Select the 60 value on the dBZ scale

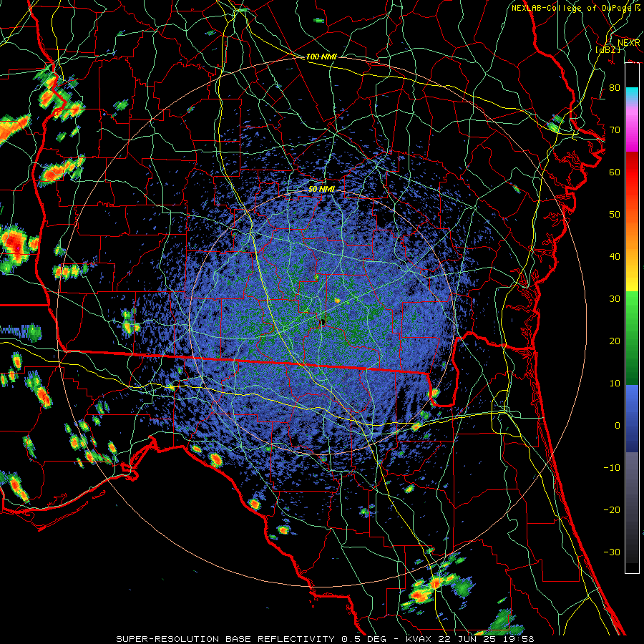[615, 172]
